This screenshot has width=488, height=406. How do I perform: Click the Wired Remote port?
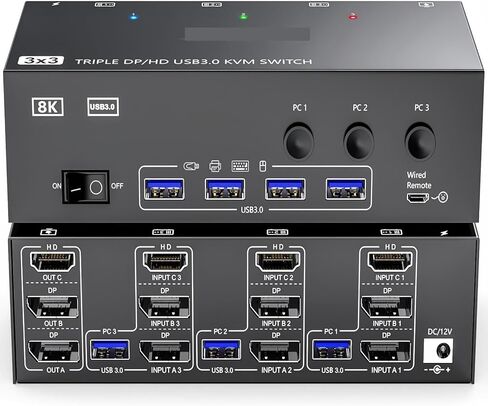point(418,198)
